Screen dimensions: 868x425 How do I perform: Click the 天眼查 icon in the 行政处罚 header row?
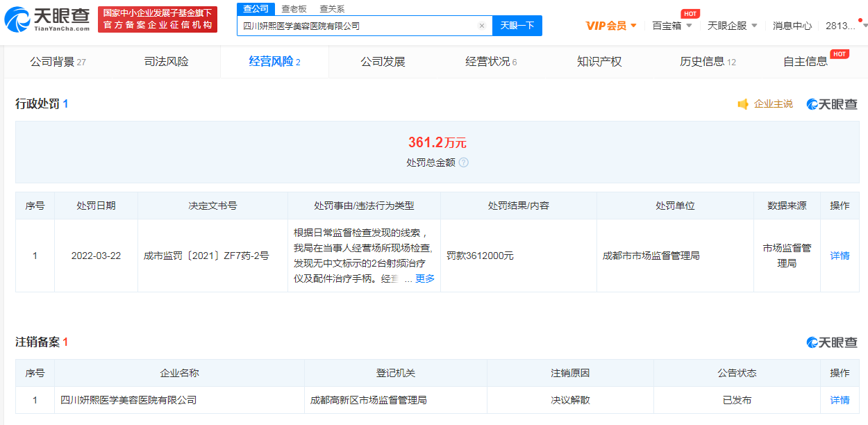(810, 103)
